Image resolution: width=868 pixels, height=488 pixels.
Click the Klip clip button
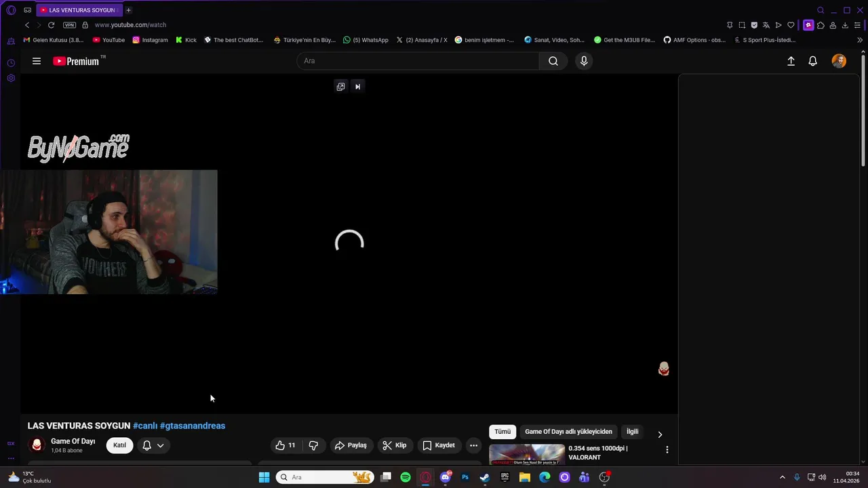coord(395,445)
